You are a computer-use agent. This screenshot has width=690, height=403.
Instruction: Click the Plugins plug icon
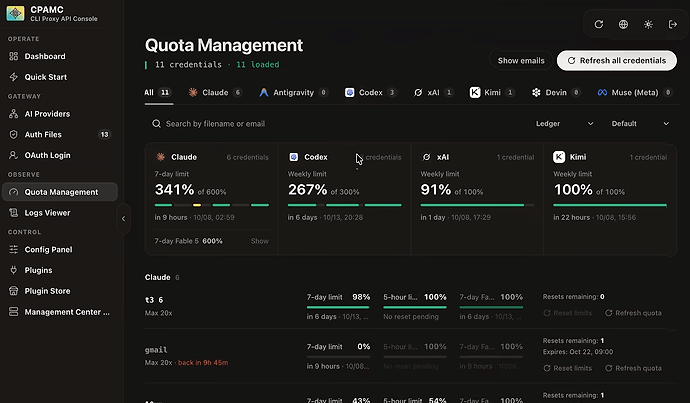click(14, 270)
